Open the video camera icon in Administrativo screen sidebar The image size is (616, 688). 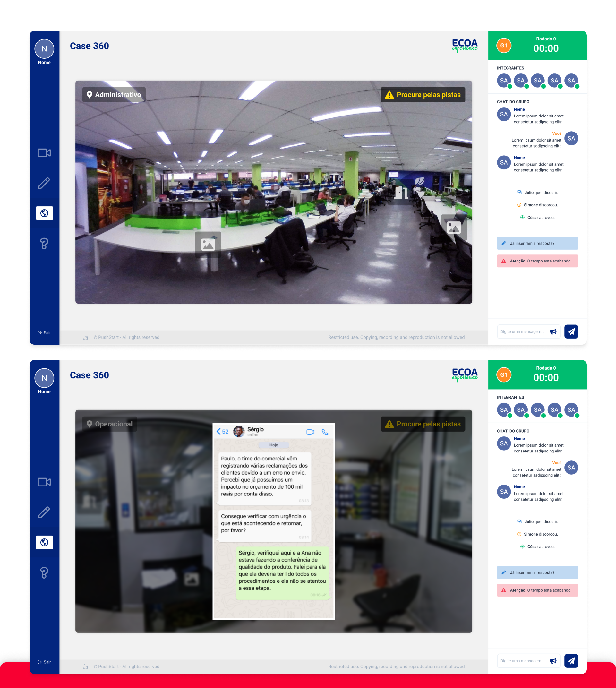click(x=44, y=153)
